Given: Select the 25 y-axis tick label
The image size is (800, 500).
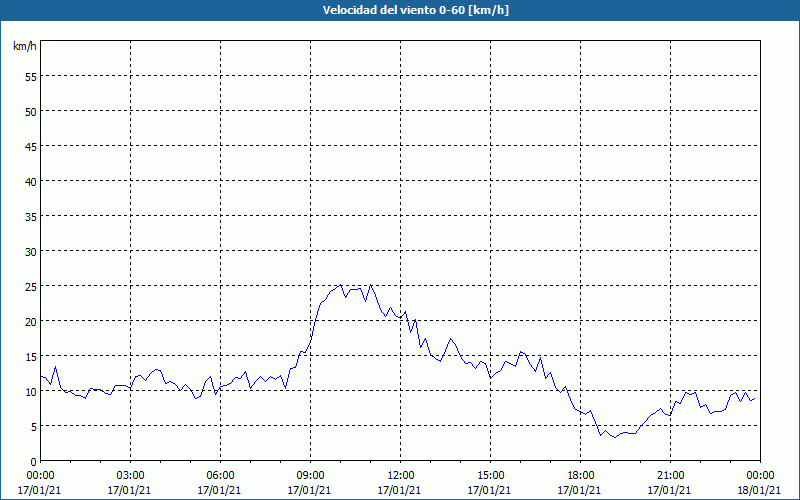Looking at the screenshot, I should [x=31, y=286].
